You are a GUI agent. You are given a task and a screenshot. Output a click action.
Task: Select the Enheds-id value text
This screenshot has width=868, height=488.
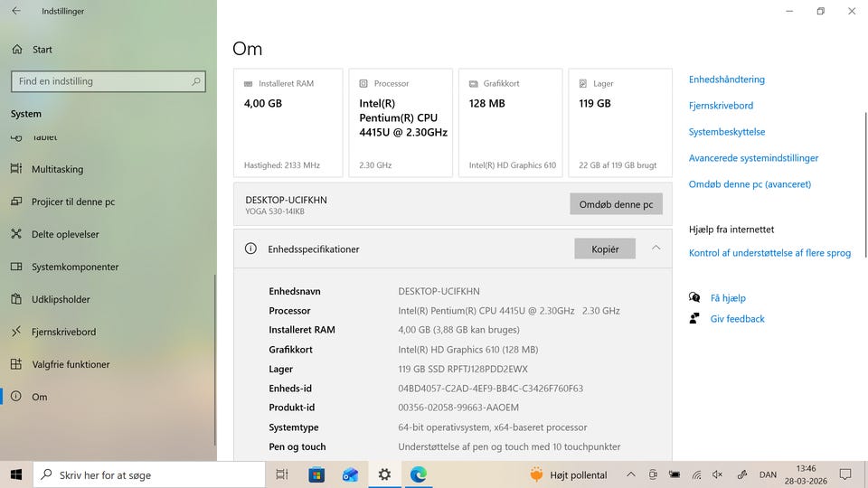(490, 389)
